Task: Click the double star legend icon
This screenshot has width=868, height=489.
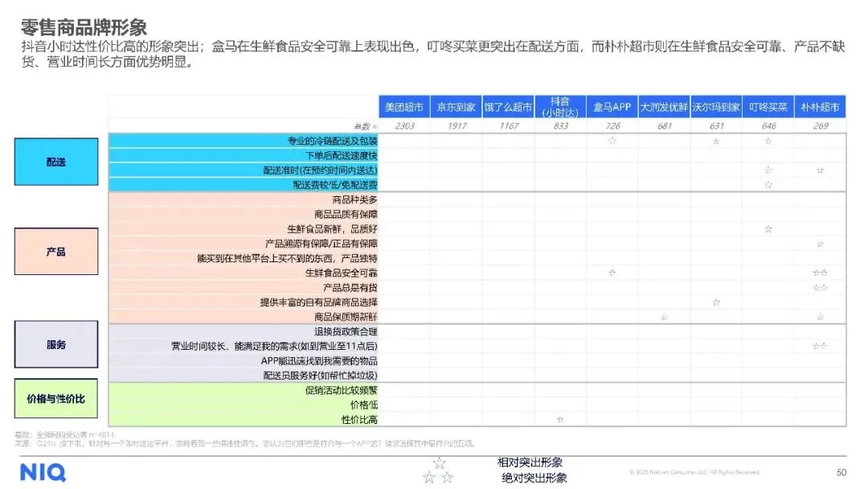Action: [x=438, y=477]
